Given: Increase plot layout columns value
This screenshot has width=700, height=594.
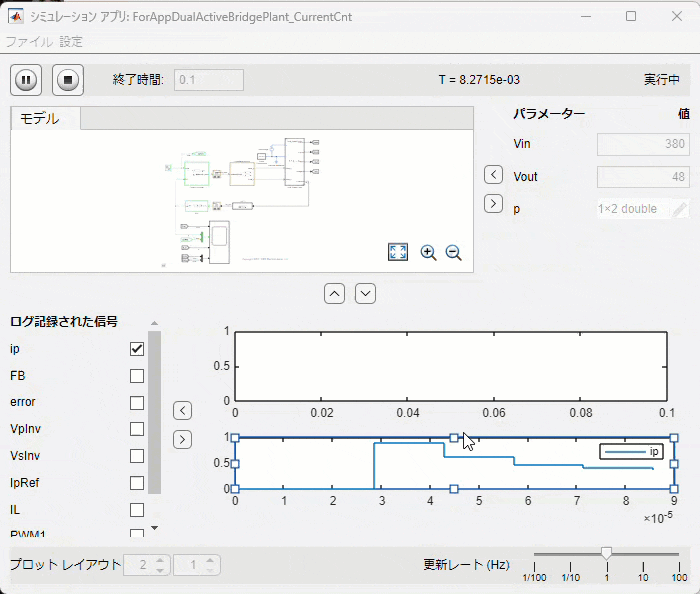Looking at the screenshot, I should (210, 560).
